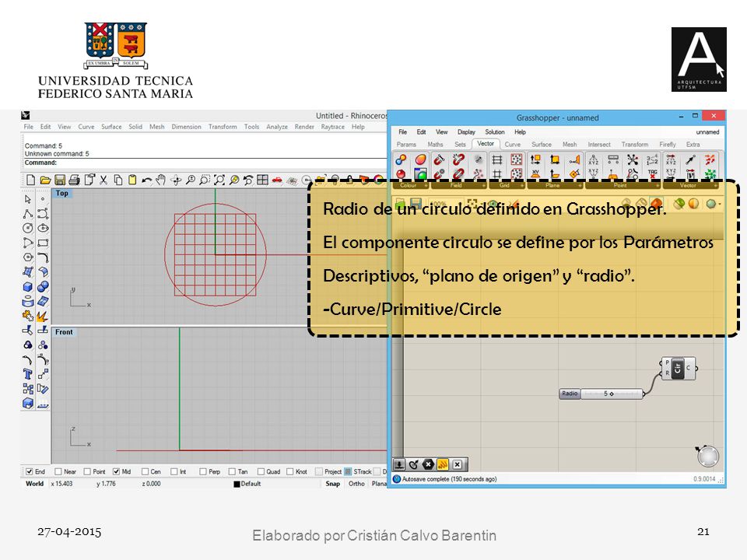Check the Perp osnap checkbox

coord(203,471)
